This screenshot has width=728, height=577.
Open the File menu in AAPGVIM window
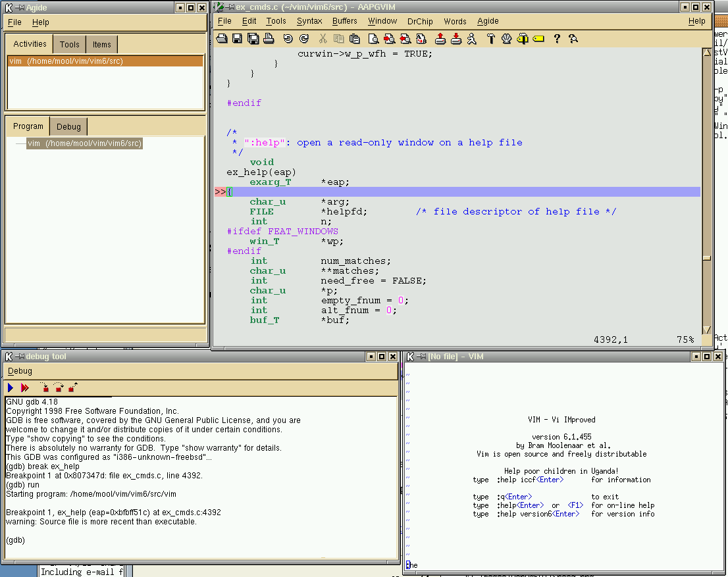click(x=224, y=21)
